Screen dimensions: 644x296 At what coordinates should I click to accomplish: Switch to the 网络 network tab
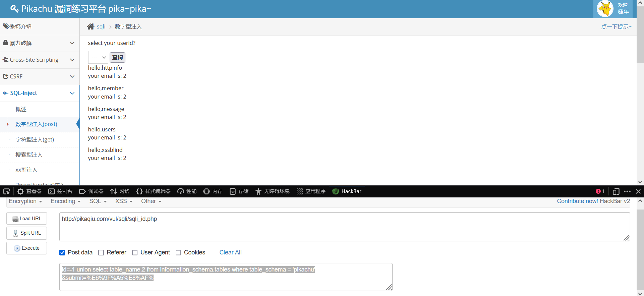tap(120, 191)
